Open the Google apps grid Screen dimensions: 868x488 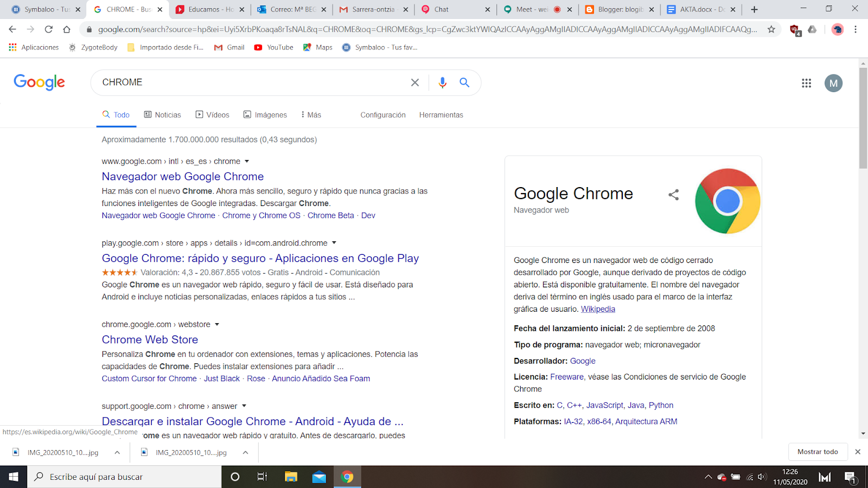(806, 83)
